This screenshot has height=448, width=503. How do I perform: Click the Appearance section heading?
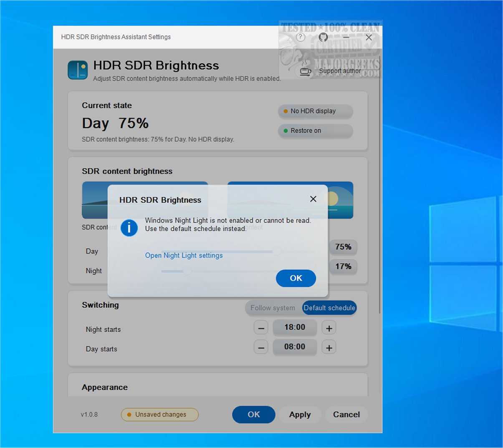(105, 387)
